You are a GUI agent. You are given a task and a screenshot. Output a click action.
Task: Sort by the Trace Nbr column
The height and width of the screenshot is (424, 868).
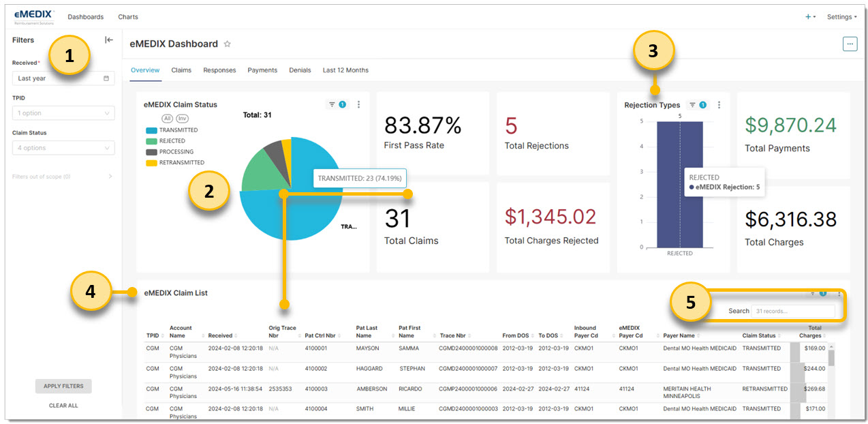click(455, 335)
